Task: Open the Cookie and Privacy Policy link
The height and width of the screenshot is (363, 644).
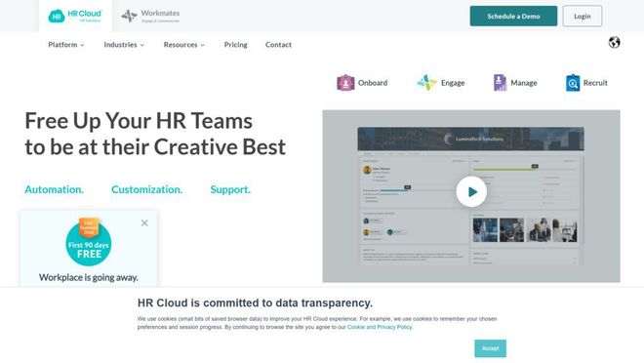Action: point(380,327)
